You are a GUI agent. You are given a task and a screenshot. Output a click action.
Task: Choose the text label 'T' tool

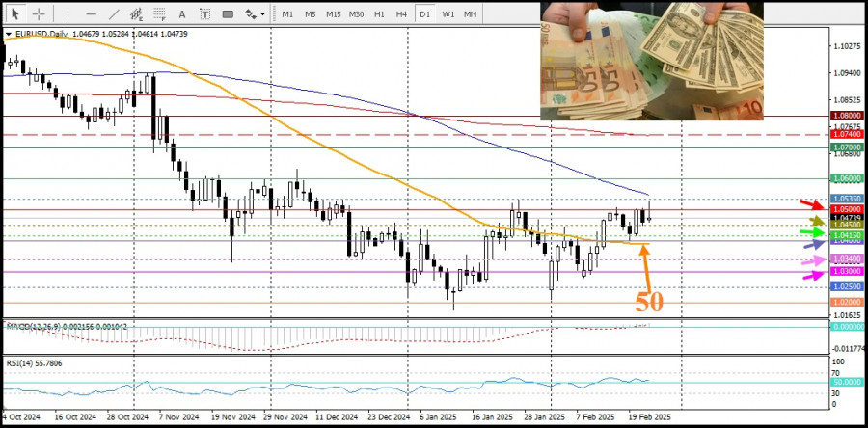(204, 14)
